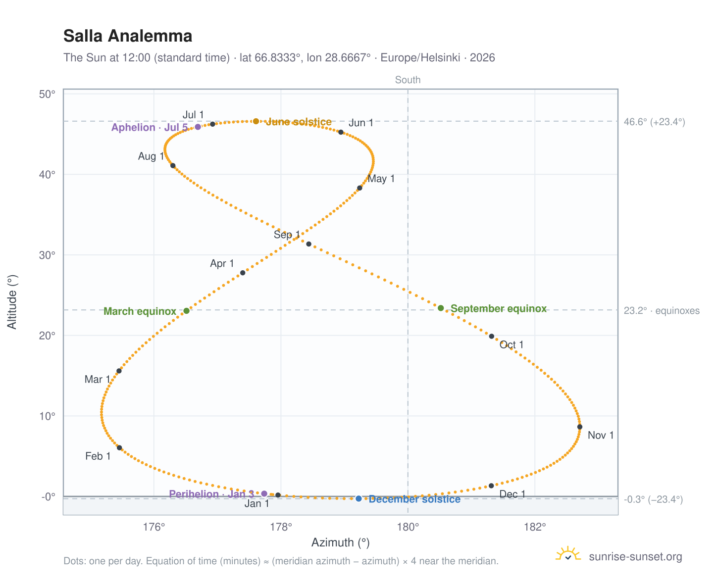This screenshot has width=717, height=588.
Task: Click the Oct 1 data point
Action: [492, 336]
